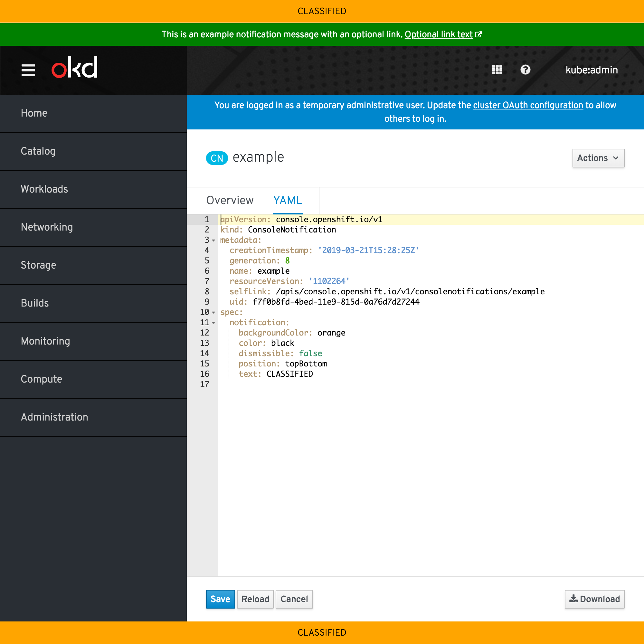The height and width of the screenshot is (644, 644).
Task: Toggle the hamburger navigation menu
Action: (x=28, y=70)
